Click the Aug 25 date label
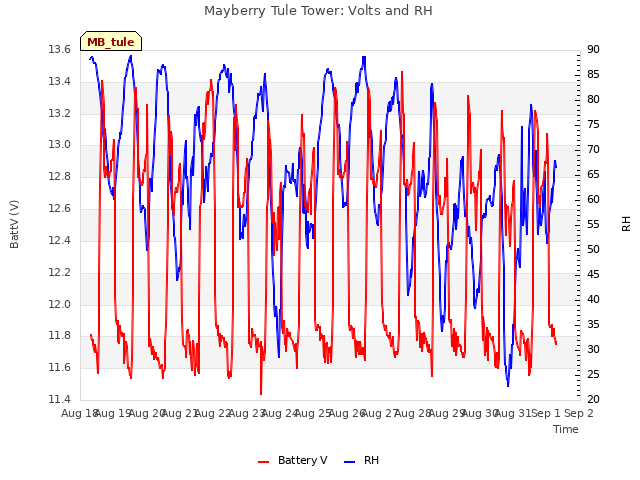 coord(313,413)
